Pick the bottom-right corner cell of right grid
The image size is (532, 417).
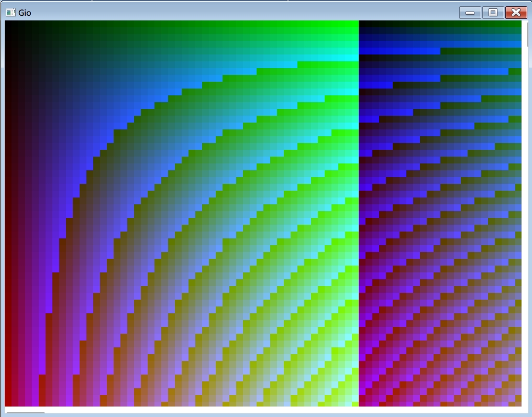[x=518, y=403]
